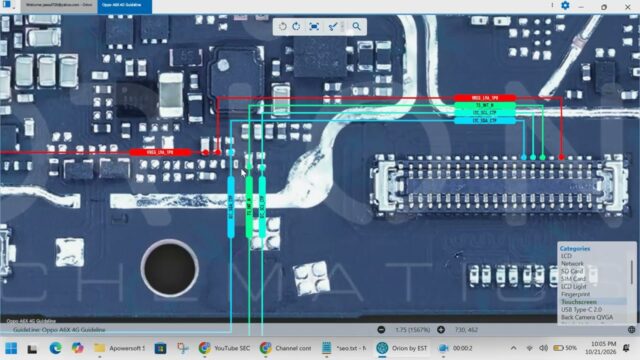Image resolution: width=640 pixels, height=360 pixels.
Task: Select SD Card category
Action: pyautogui.click(x=572, y=271)
